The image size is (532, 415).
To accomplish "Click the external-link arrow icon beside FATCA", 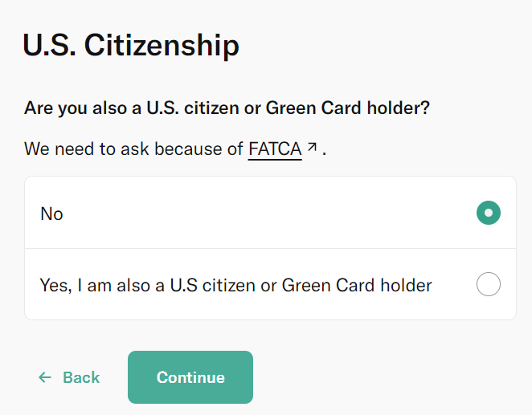I will click(312, 148).
